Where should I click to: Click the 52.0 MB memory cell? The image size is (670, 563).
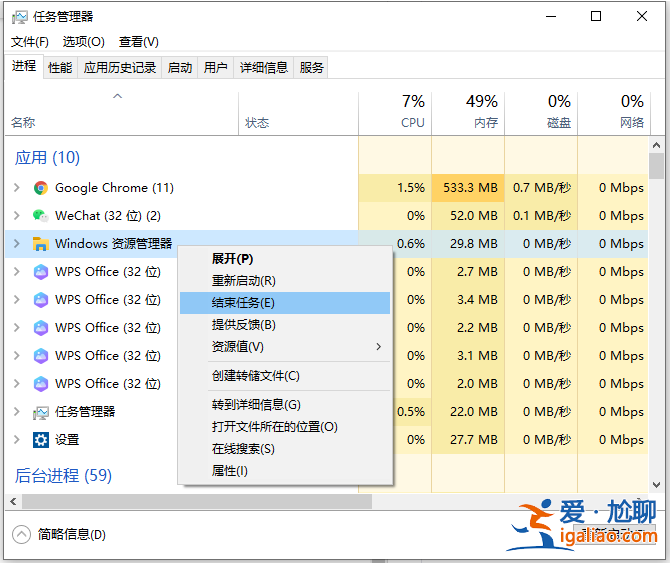click(468, 216)
